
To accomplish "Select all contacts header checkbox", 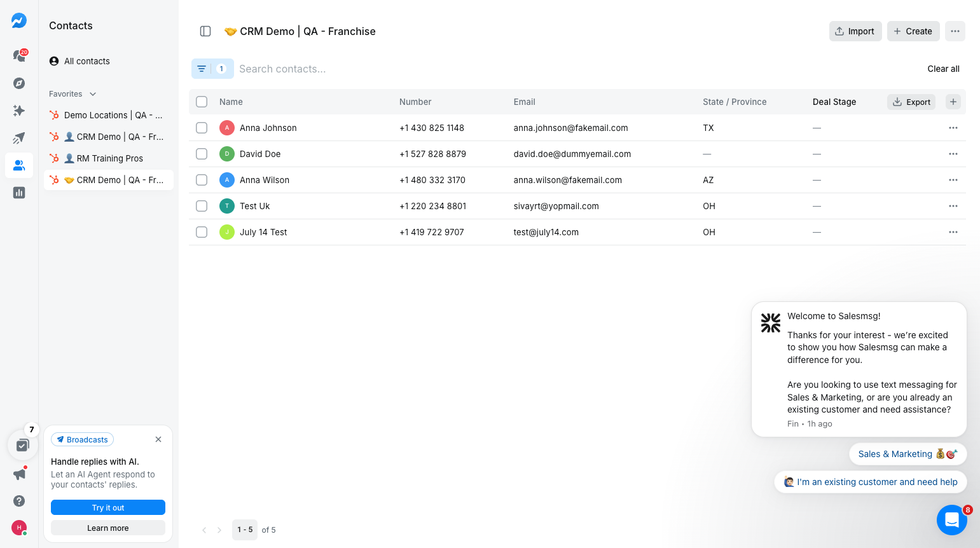I will pos(202,102).
